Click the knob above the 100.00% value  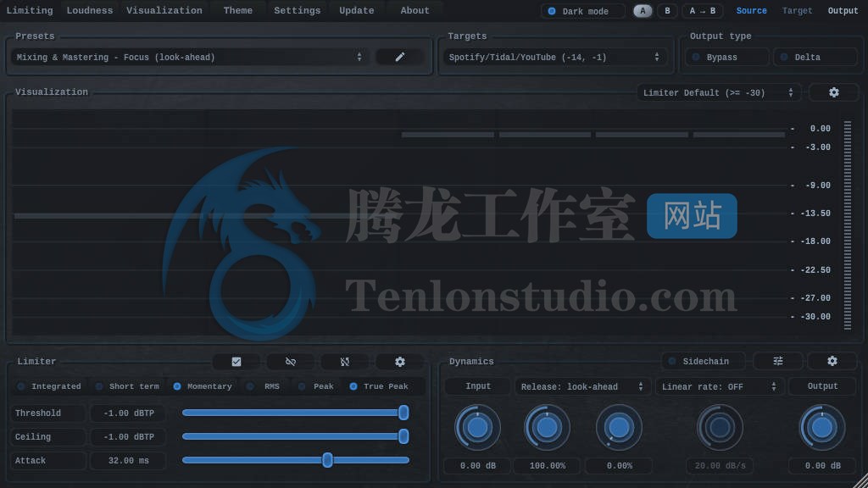tap(547, 427)
